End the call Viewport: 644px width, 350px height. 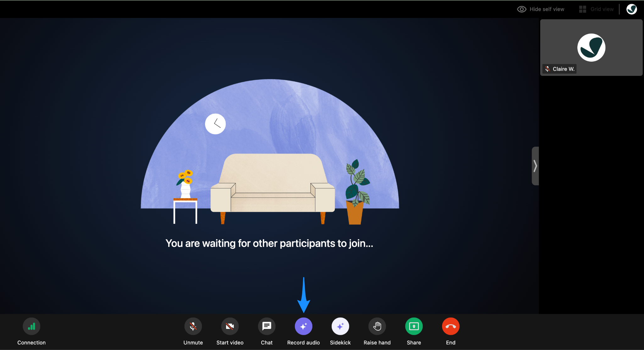coord(451,326)
